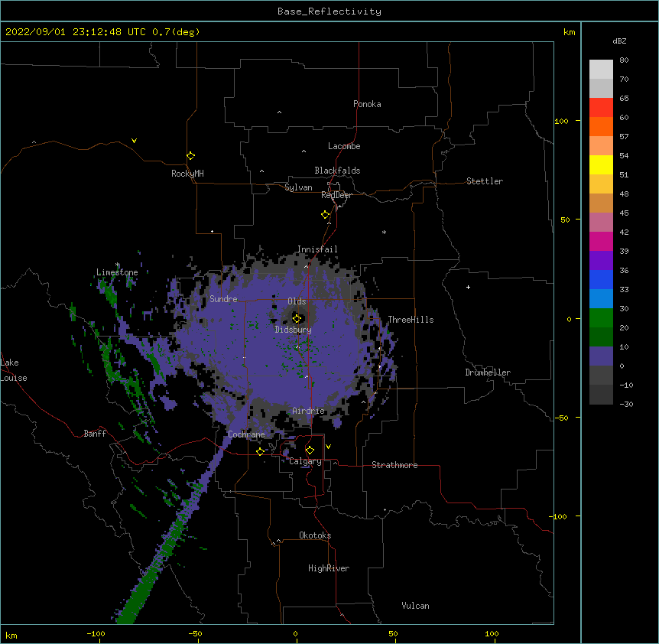Screen dimensions: 659x644
Task: Click the Blackfalds city label
Action: pyautogui.click(x=337, y=171)
